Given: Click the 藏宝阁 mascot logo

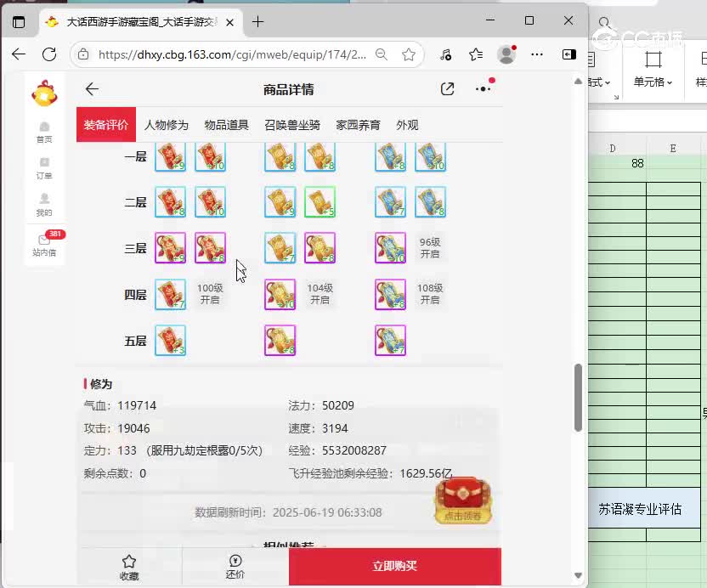Looking at the screenshot, I should (x=44, y=93).
